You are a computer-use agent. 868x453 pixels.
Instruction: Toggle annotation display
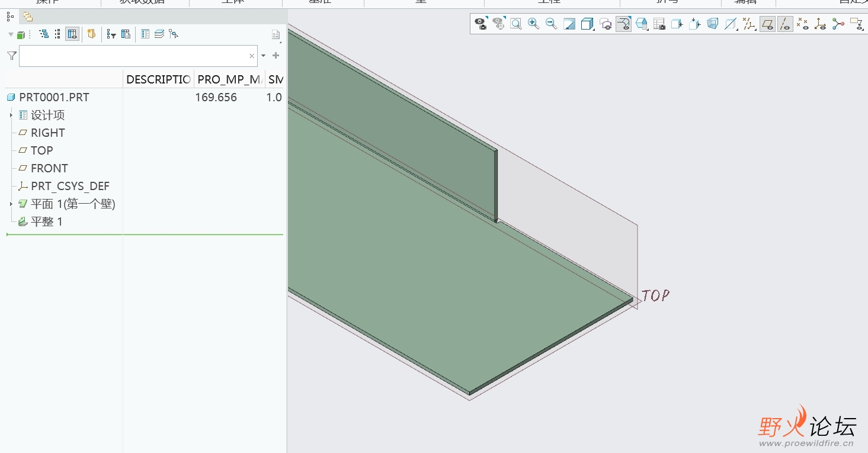(x=856, y=24)
